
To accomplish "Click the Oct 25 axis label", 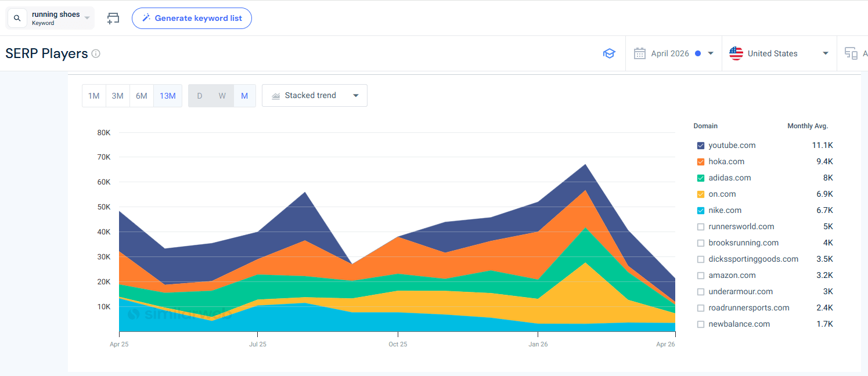I will click(398, 344).
